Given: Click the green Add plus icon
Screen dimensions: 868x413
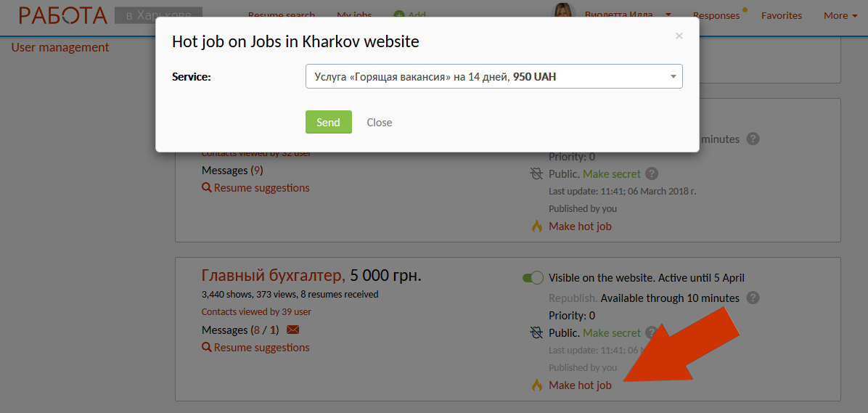Looking at the screenshot, I should click(398, 15).
